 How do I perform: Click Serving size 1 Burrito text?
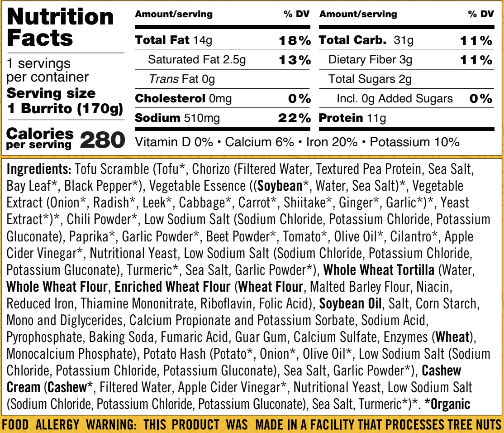click(65, 101)
